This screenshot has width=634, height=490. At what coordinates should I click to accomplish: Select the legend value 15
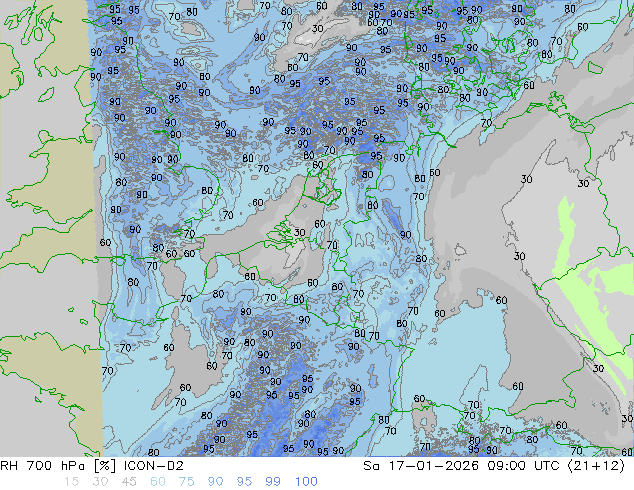(x=71, y=482)
